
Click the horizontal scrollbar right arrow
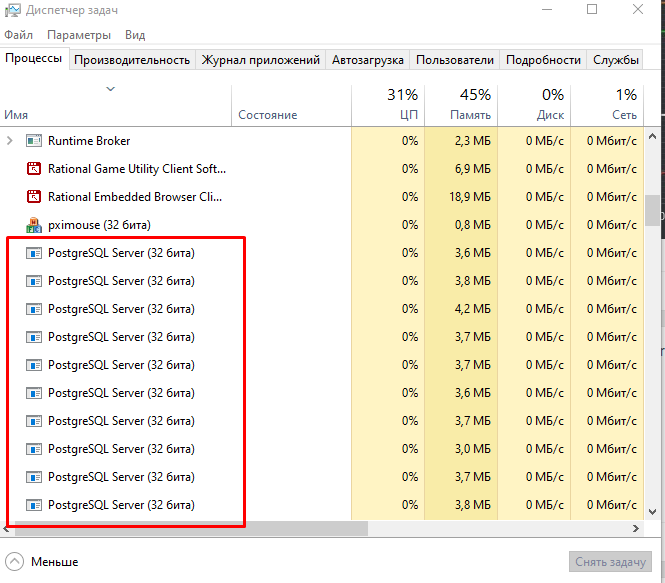pos(636,528)
